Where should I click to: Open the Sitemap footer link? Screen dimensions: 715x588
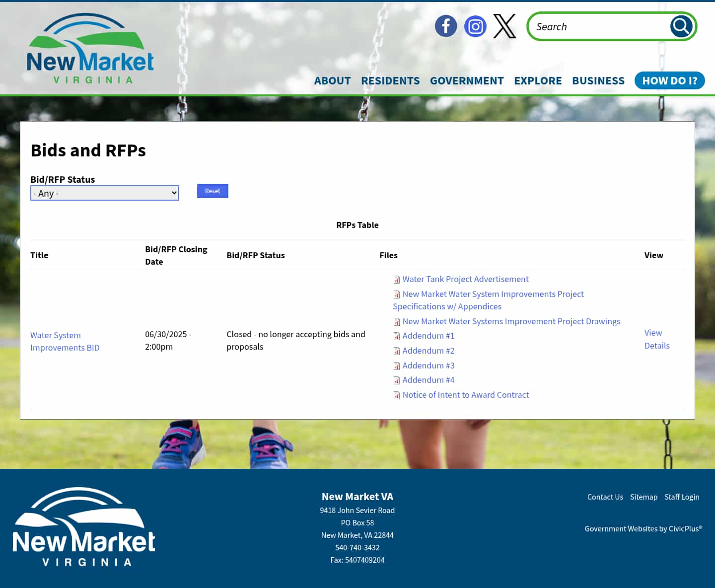(x=643, y=497)
